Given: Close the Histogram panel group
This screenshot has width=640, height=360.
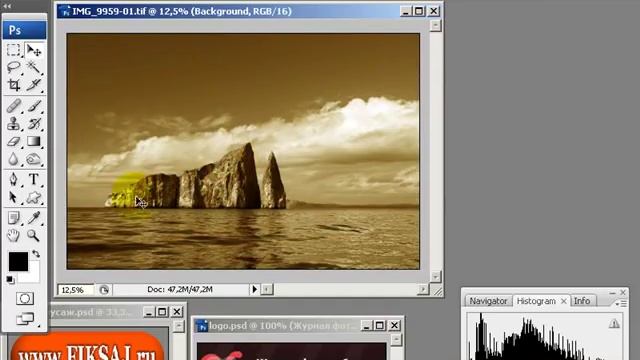Looking at the screenshot, I should tap(622, 293).
